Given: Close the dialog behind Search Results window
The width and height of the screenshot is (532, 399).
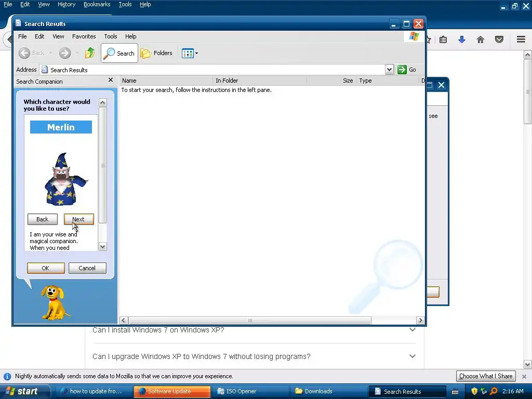Looking at the screenshot, I should click(x=441, y=85).
